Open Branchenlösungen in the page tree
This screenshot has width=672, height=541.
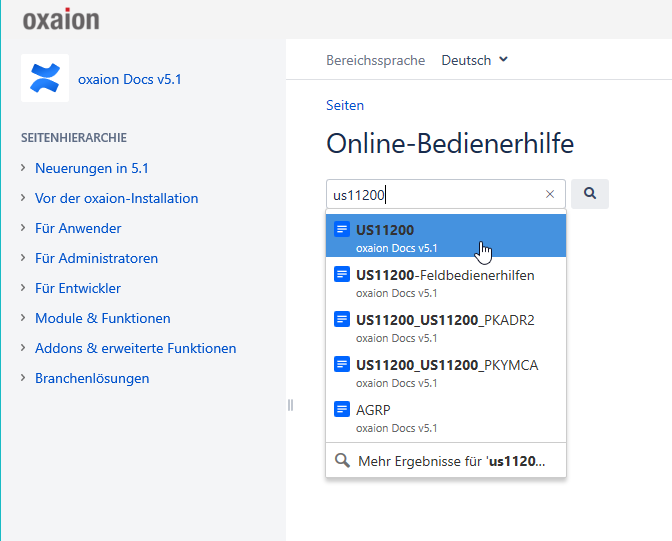pos(92,378)
